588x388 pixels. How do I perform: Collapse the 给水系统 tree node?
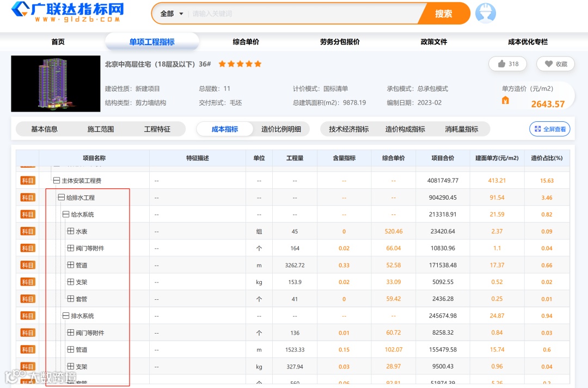click(66, 214)
